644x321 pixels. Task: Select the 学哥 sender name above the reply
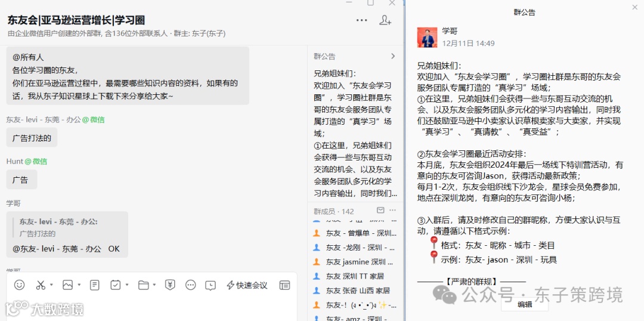(14, 203)
